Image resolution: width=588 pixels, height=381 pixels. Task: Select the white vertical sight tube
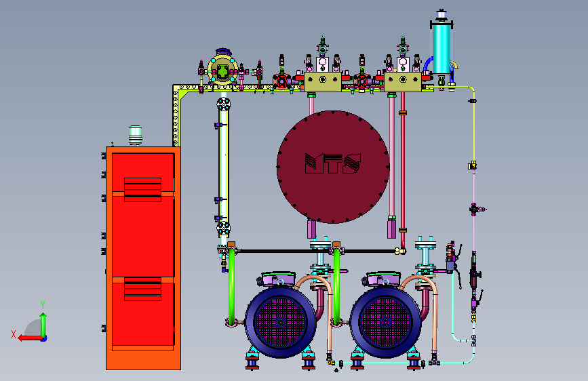(224, 165)
